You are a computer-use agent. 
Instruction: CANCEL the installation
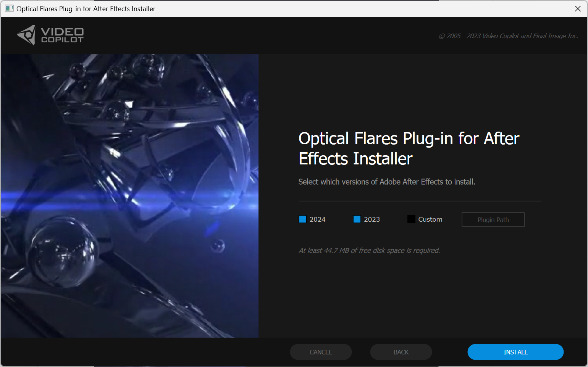coord(321,352)
